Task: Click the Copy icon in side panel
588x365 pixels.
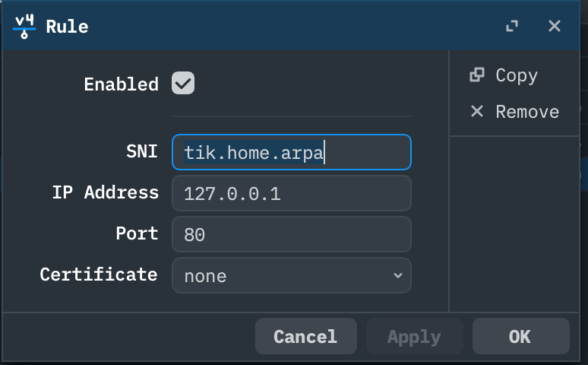Action: coord(477,75)
